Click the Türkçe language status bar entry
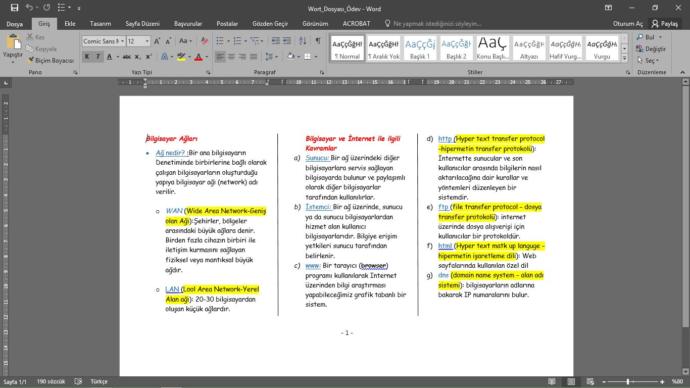690x388 pixels. [99, 381]
